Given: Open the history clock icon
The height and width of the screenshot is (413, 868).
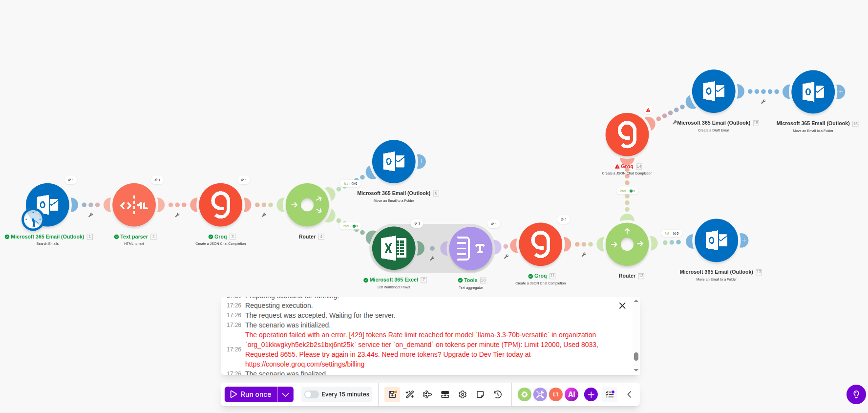Looking at the screenshot, I should (498, 394).
